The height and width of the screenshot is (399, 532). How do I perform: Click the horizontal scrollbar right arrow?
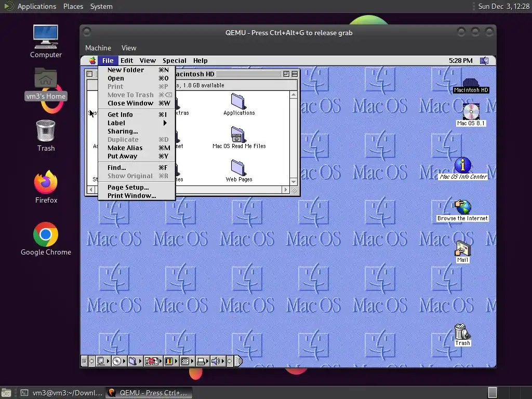[x=285, y=190]
